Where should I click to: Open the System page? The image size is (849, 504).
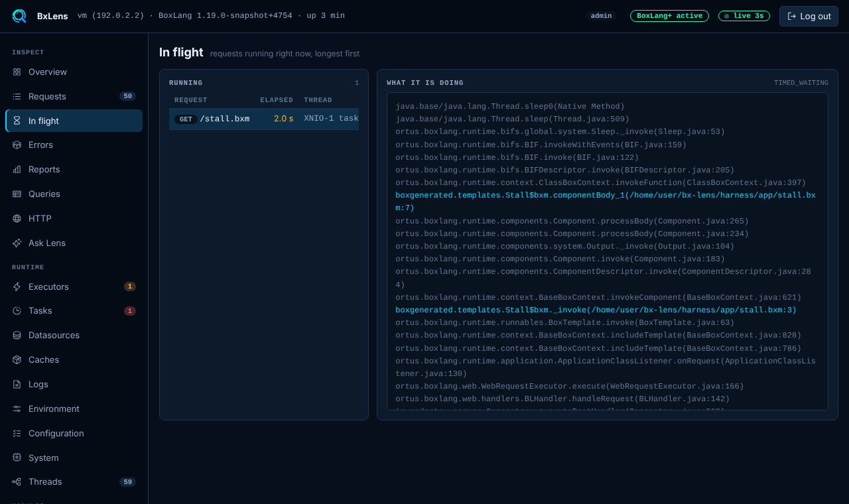click(74, 458)
